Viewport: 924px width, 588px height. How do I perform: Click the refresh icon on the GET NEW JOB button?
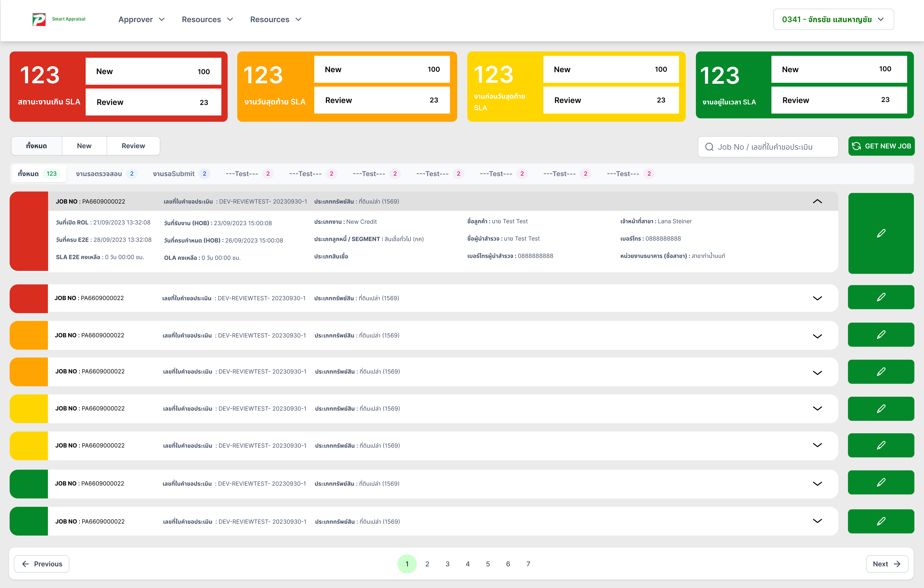click(x=856, y=146)
